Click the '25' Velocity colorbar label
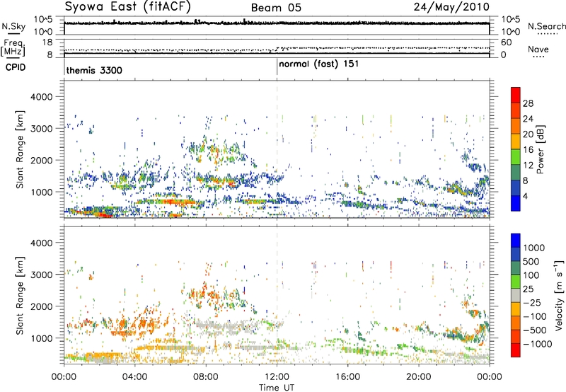This screenshot has width=566, height=392. click(529, 289)
